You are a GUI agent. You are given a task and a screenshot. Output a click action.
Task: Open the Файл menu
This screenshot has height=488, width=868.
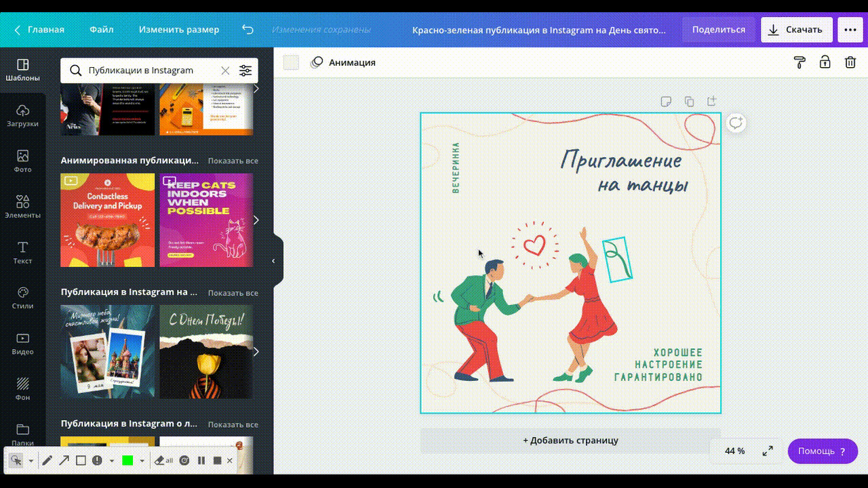click(101, 29)
